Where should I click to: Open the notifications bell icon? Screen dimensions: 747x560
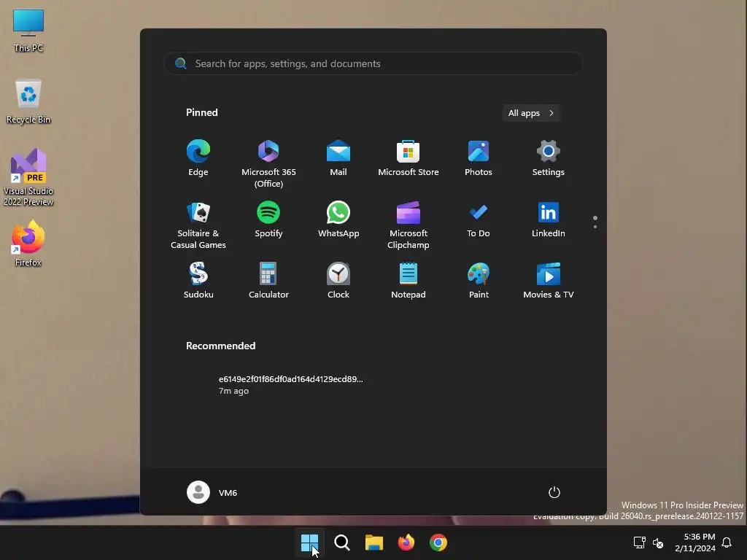pyautogui.click(x=727, y=542)
